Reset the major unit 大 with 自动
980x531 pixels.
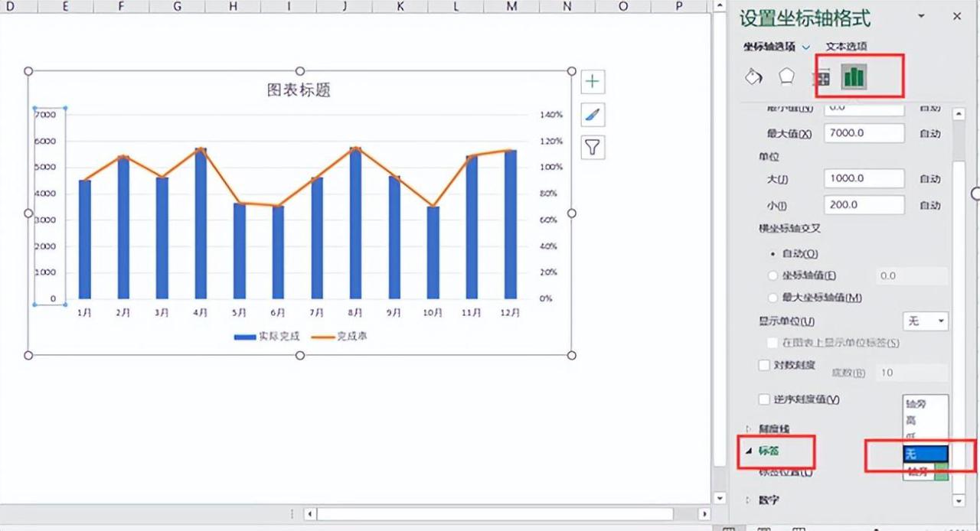click(x=929, y=178)
